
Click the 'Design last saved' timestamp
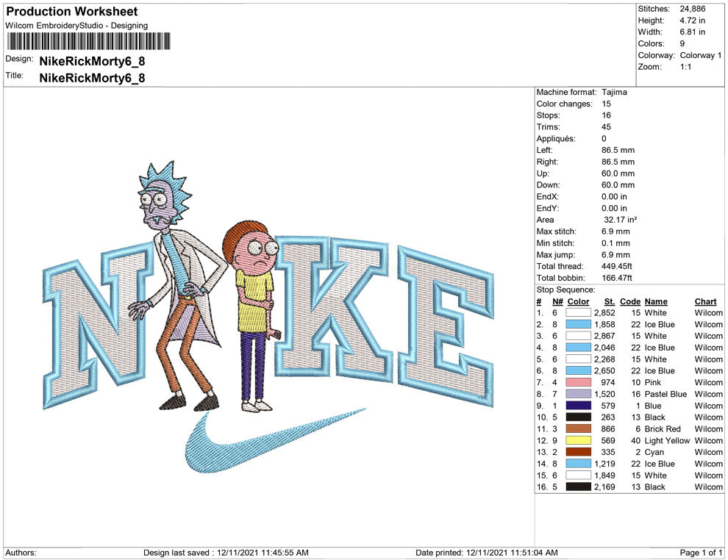[226, 553]
